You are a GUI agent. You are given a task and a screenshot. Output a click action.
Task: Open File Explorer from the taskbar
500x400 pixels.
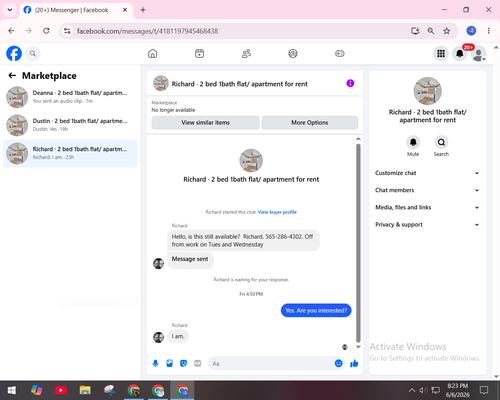[85, 390]
